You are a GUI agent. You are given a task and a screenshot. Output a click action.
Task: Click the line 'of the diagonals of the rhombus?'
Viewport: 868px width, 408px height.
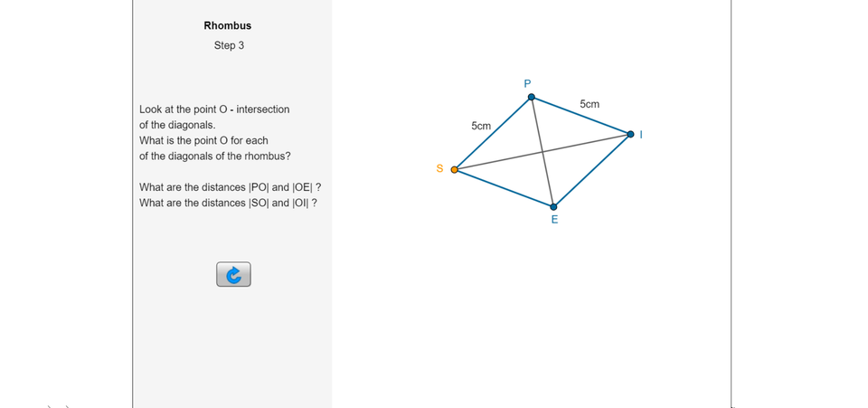click(214, 156)
